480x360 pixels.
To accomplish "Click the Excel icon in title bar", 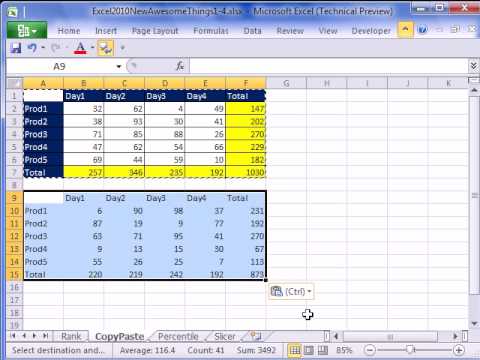I will point(12,13).
